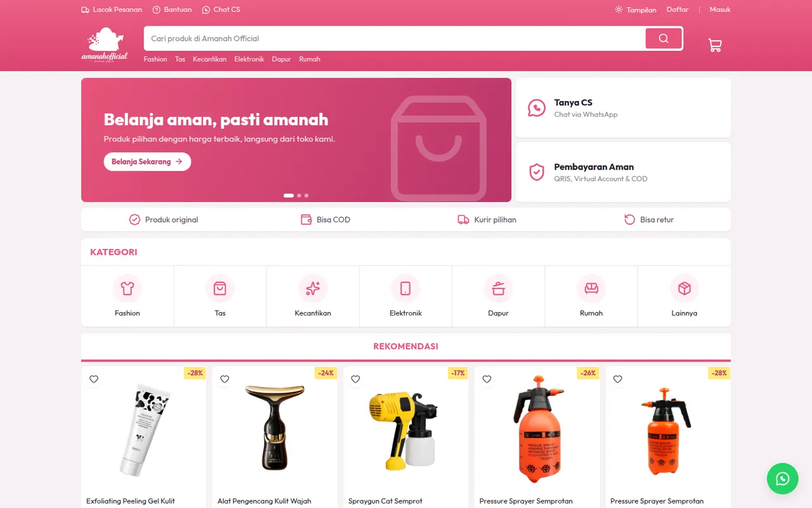Screen dimensions: 812x508
Task: Open the floating WhatsApp chat bubble
Action: [x=782, y=478]
